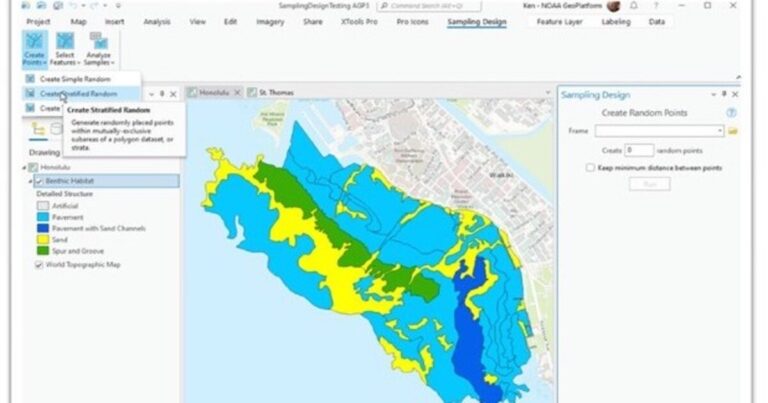This screenshot has width=768, height=403.
Task: Switch to the Analysis ribbon tab
Action: pos(157,22)
